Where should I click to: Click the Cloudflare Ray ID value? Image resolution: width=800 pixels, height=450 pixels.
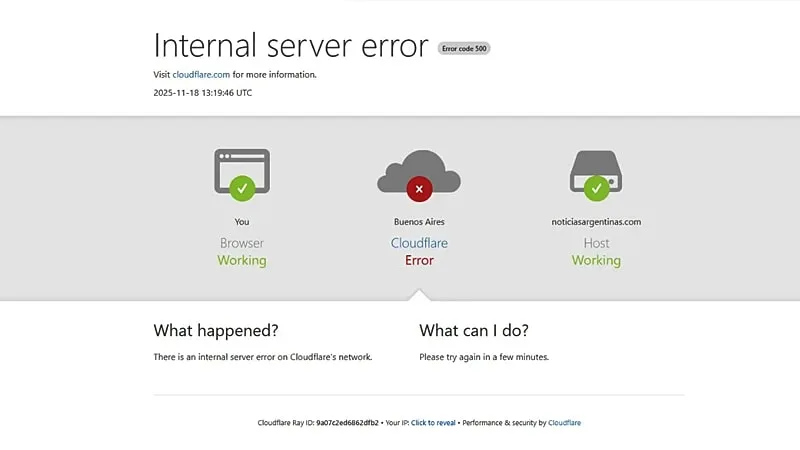pos(347,423)
